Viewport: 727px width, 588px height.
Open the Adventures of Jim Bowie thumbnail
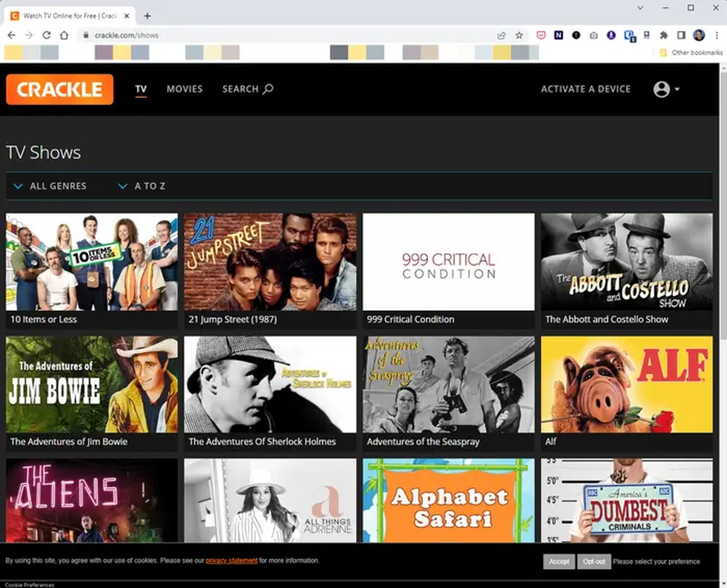pyautogui.click(x=92, y=385)
